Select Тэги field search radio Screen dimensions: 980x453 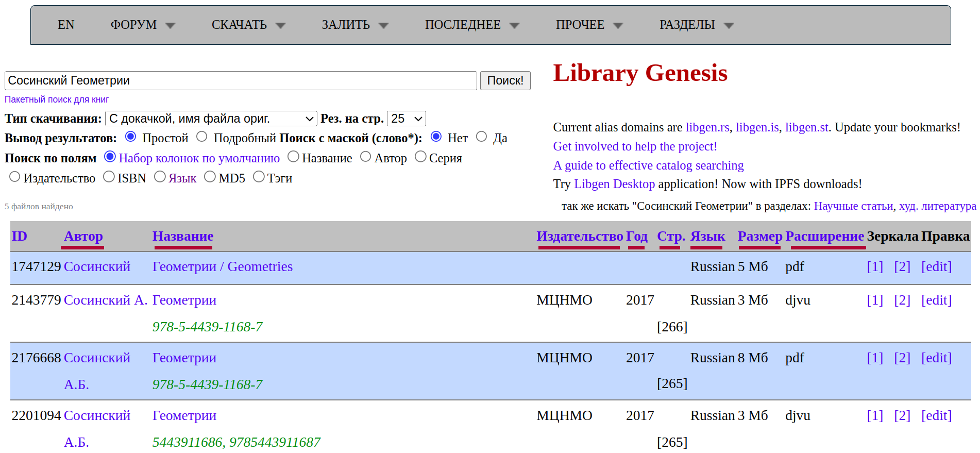(x=259, y=177)
